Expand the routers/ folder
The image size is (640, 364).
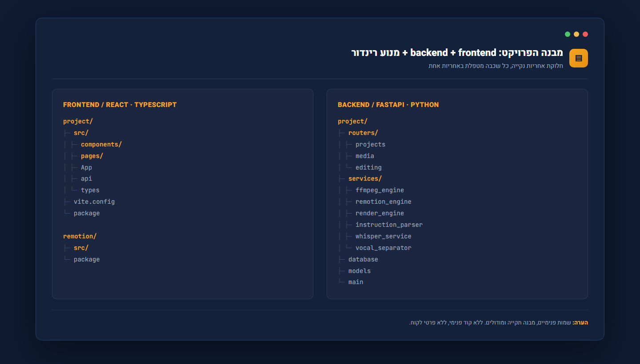(x=363, y=133)
